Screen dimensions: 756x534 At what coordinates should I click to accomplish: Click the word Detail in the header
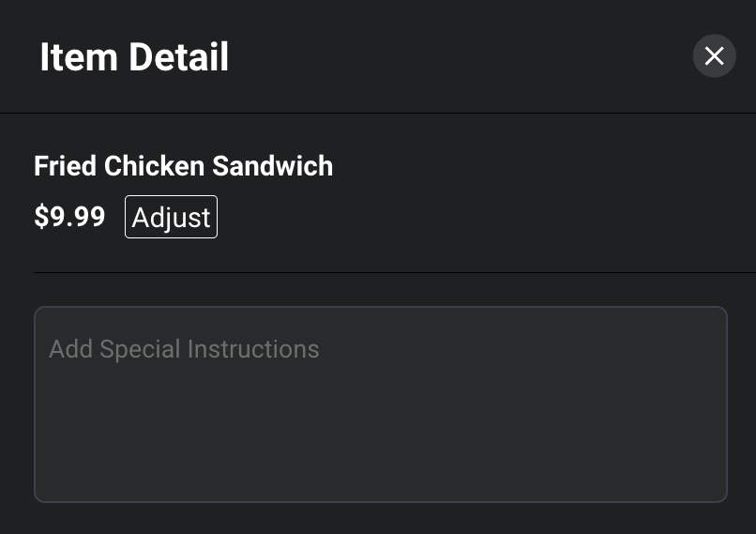pyautogui.click(x=178, y=57)
